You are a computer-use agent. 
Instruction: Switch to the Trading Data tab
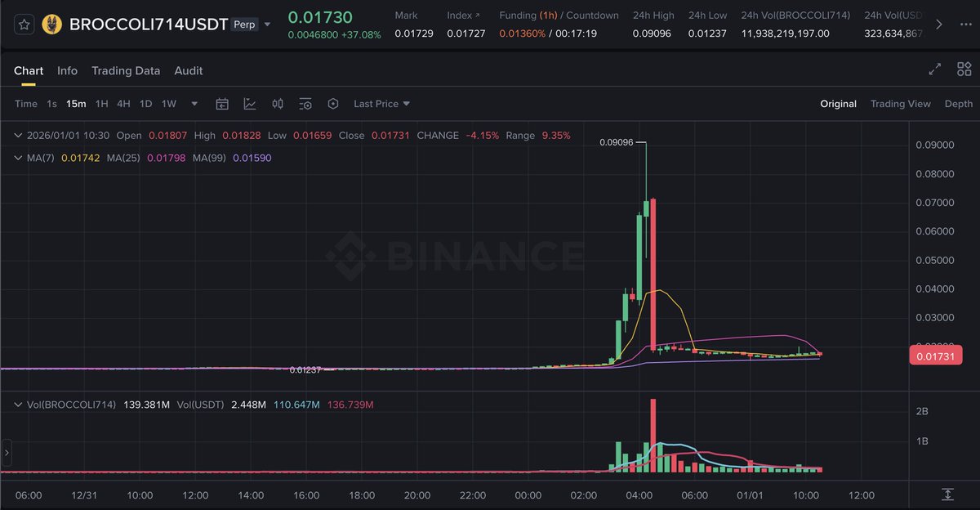(126, 71)
